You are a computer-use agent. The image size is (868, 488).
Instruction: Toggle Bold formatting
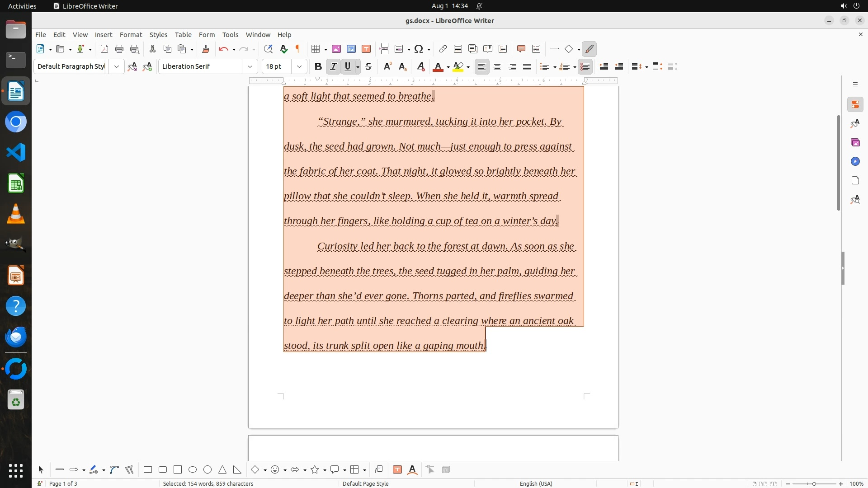318,66
